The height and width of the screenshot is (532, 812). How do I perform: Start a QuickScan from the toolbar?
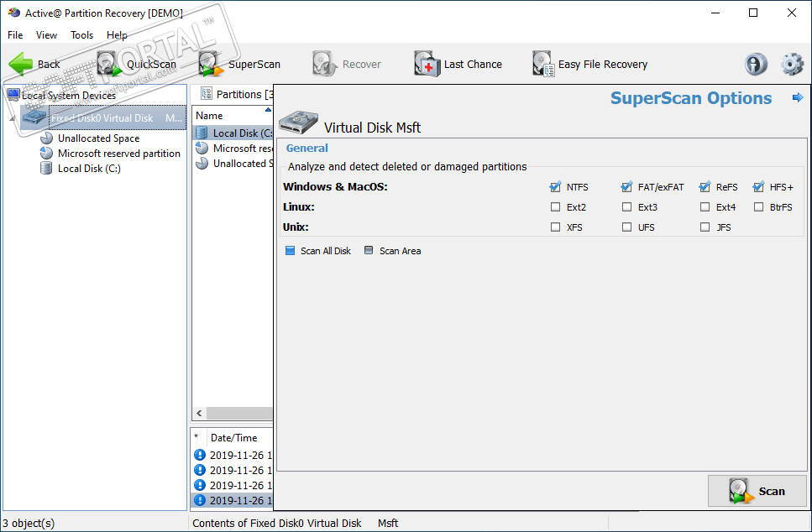(x=137, y=64)
